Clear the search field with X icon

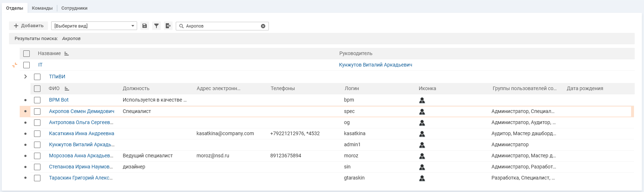[263, 26]
